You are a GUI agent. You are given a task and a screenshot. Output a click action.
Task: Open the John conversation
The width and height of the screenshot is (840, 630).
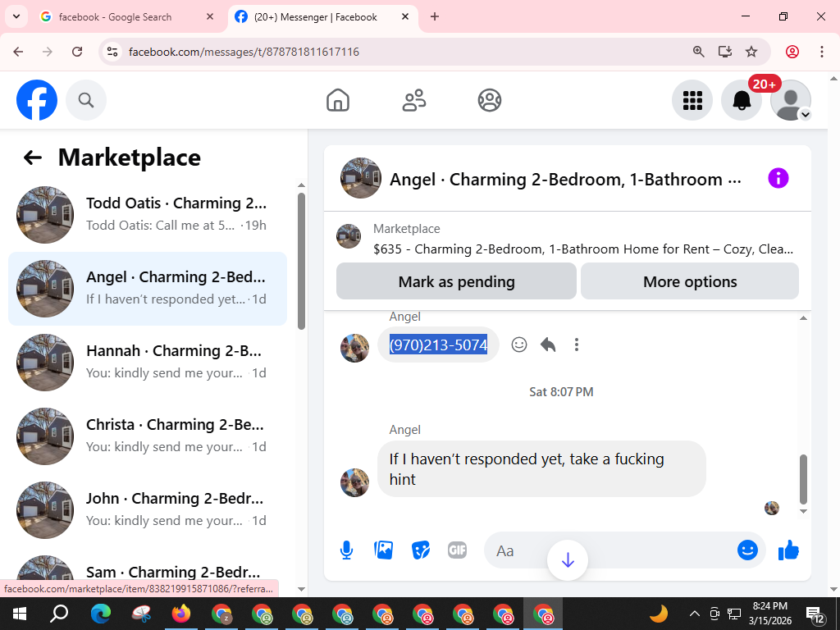point(148,509)
